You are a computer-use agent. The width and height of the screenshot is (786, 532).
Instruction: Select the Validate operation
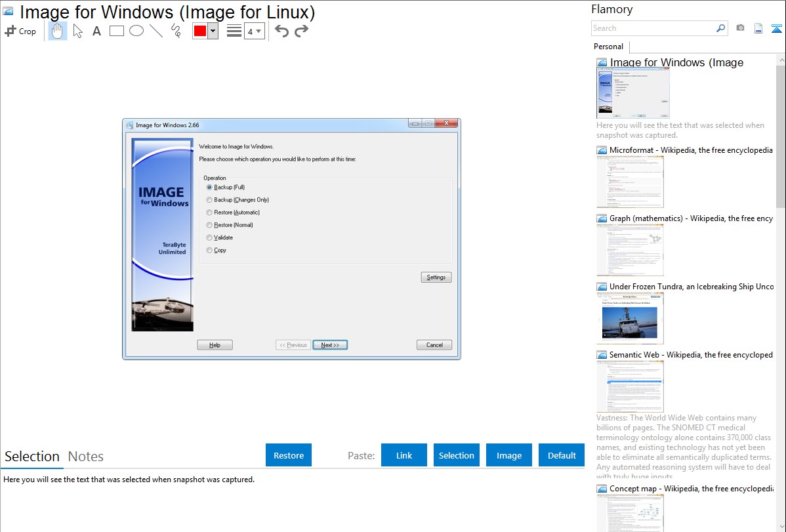pos(209,237)
